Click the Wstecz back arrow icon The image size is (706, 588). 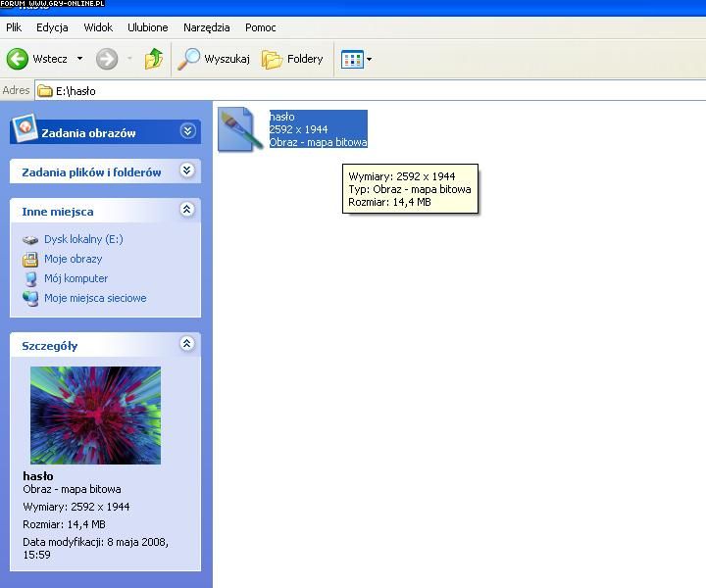pyautogui.click(x=18, y=59)
